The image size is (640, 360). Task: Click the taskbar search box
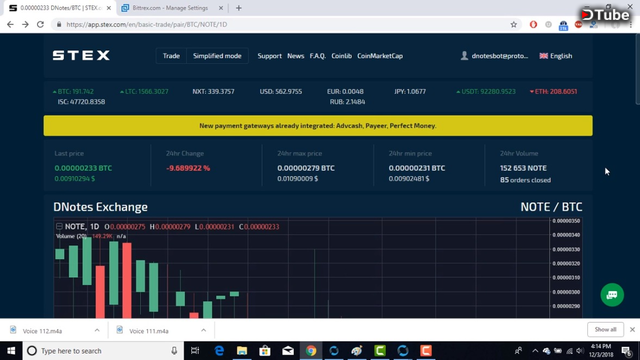coord(103,351)
